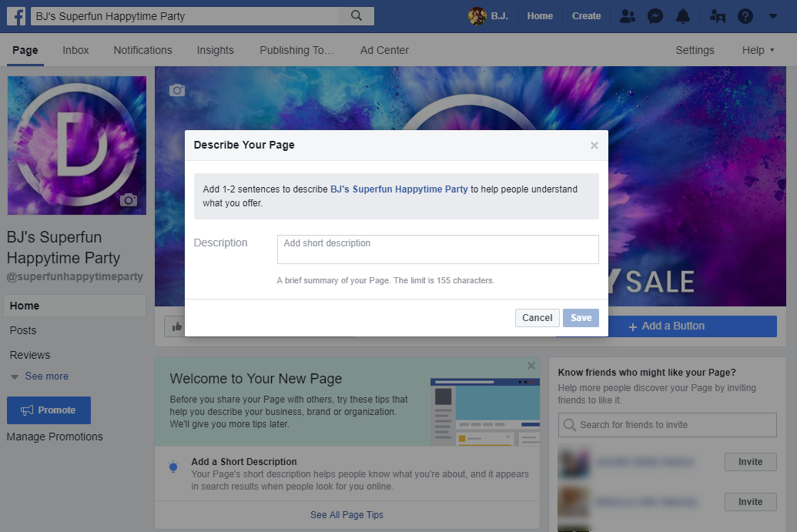The image size is (797, 532).
Task: Open Messenger from the top navigation bar
Action: click(655, 15)
